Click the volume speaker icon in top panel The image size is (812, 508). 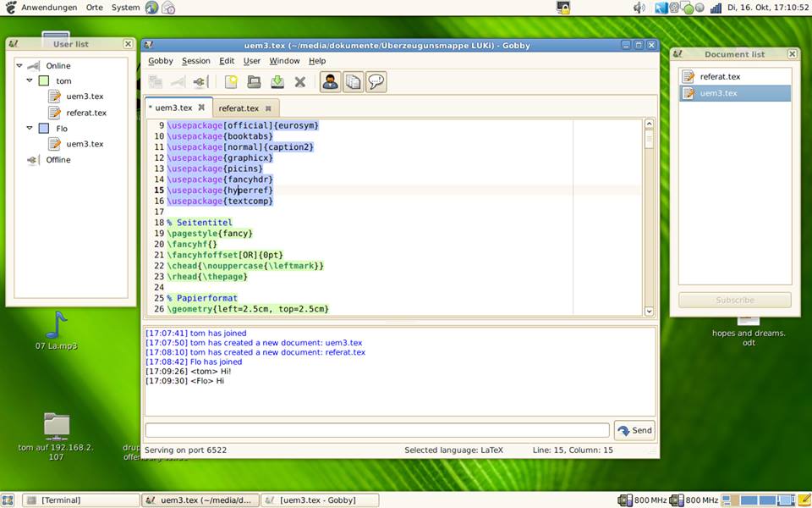[x=639, y=8]
